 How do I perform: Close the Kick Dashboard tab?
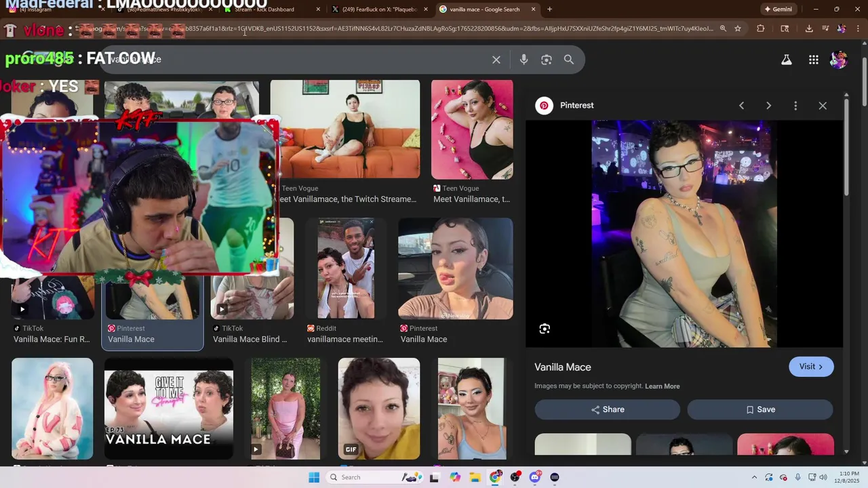tap(319, 9)
